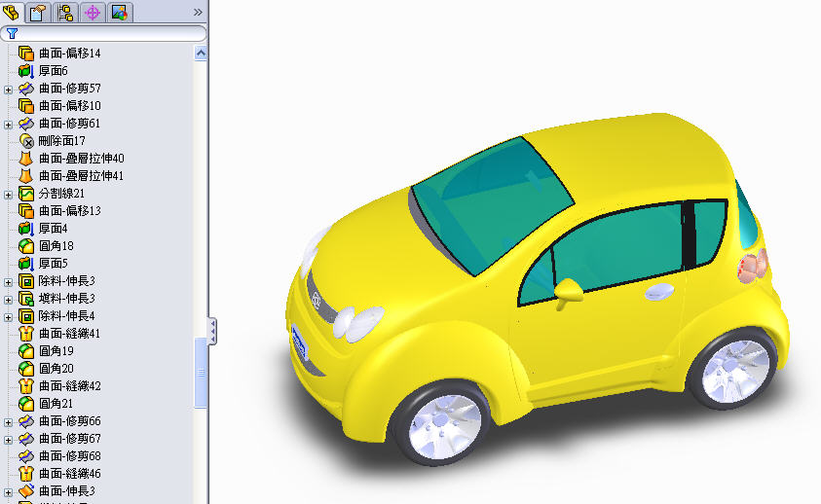This screenshot has width=821, height=504.
Task: Click the 曲面-修剪61 trim icon
Action: [x=26, y=124]
